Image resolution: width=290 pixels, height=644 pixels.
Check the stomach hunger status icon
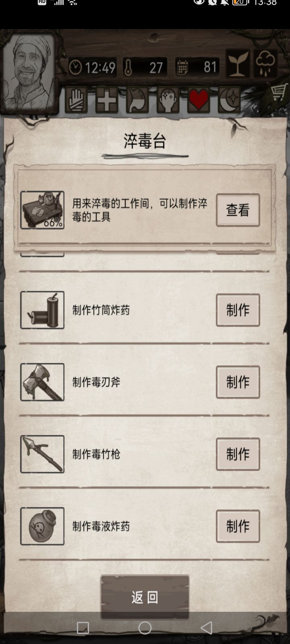click(x=137, y=100)
